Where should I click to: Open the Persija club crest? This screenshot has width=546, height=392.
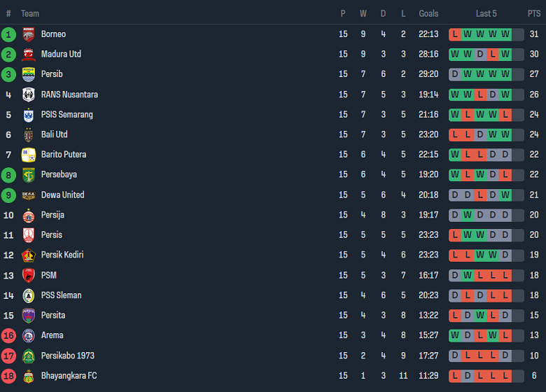(29, 215)
